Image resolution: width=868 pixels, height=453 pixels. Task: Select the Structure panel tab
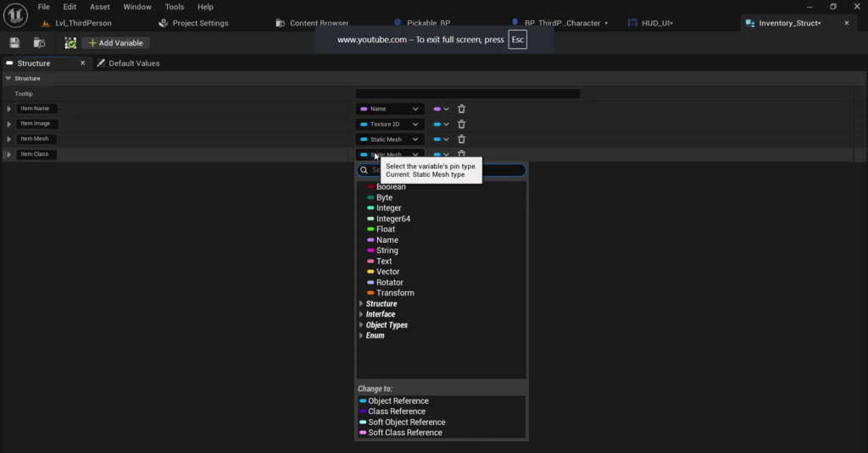[34, 63]
